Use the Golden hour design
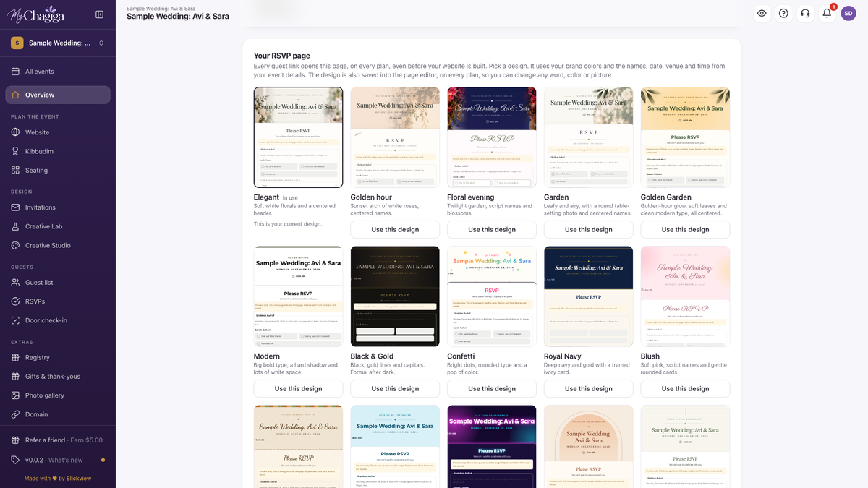The height and width of the screenshot is (488, 868). 395,229
